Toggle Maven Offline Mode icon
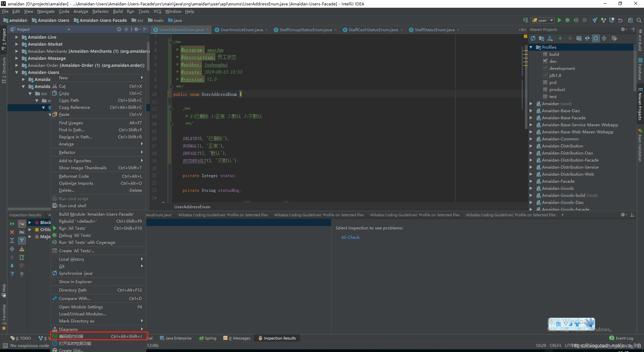The width and height of the screenshot is (644, 352). (x=587, y=38)
